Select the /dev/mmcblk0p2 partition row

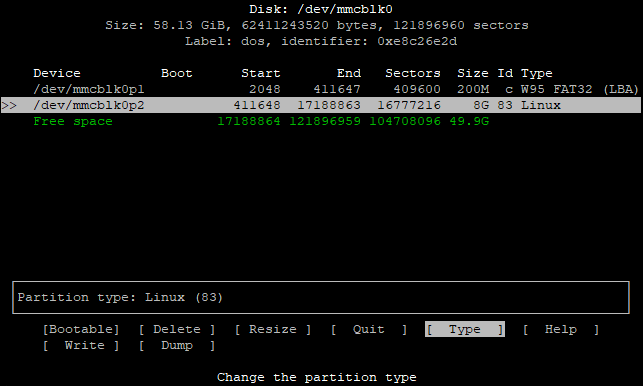point(321,105)
